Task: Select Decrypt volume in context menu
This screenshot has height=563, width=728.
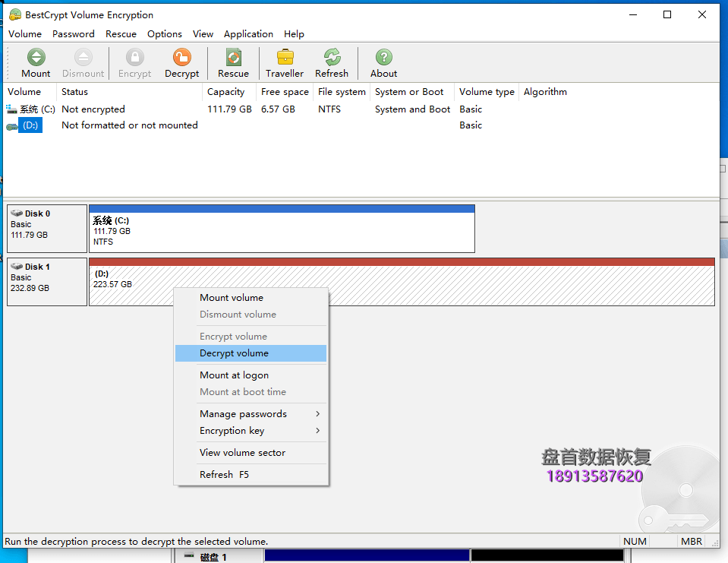Action: point(251,353)
